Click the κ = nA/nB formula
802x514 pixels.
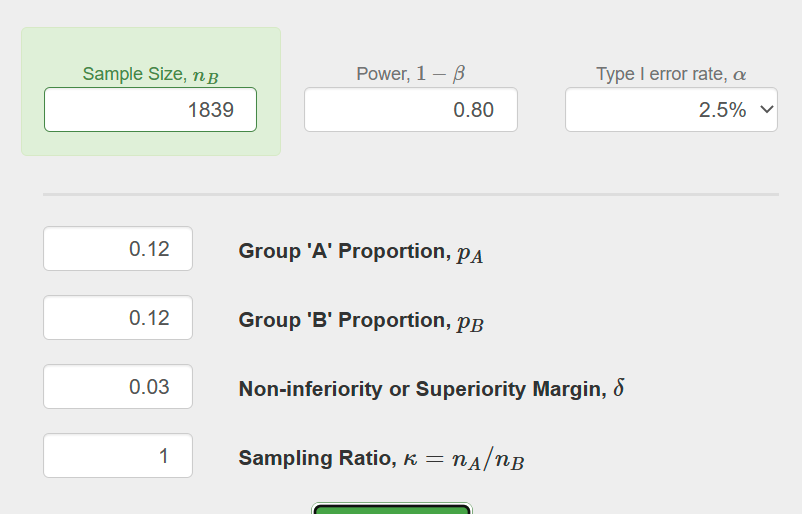(463, 459)
